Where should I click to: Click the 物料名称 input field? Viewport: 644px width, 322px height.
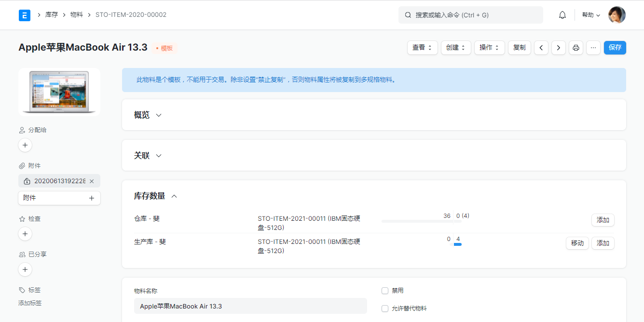250,306
